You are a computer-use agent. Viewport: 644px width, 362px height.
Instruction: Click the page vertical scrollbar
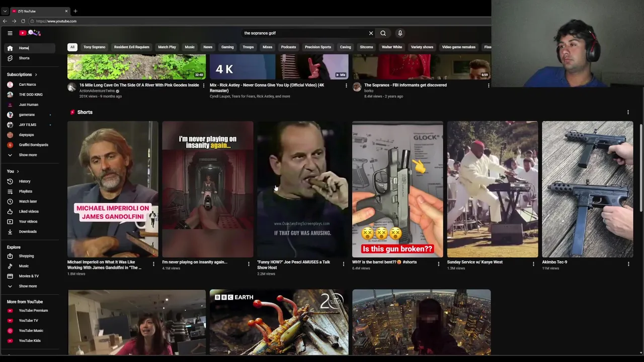point(641,168)
